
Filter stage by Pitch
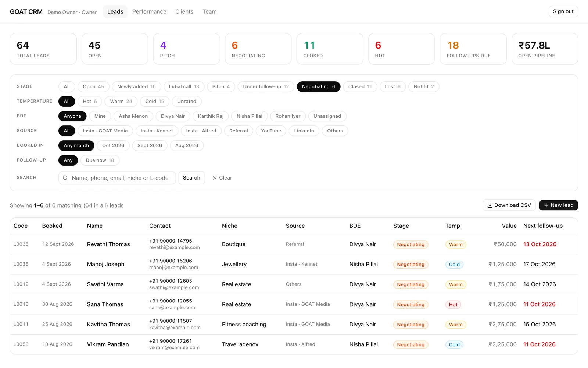[221, 87]
